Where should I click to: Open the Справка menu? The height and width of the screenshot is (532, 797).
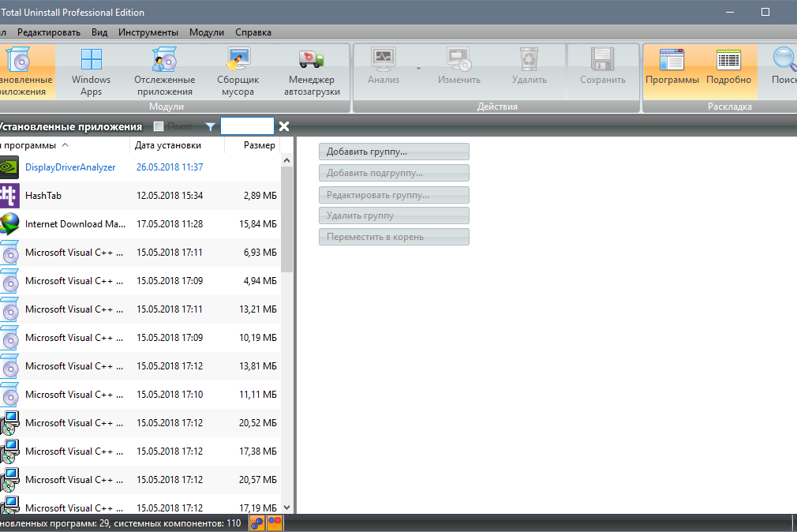coord(253,32)
